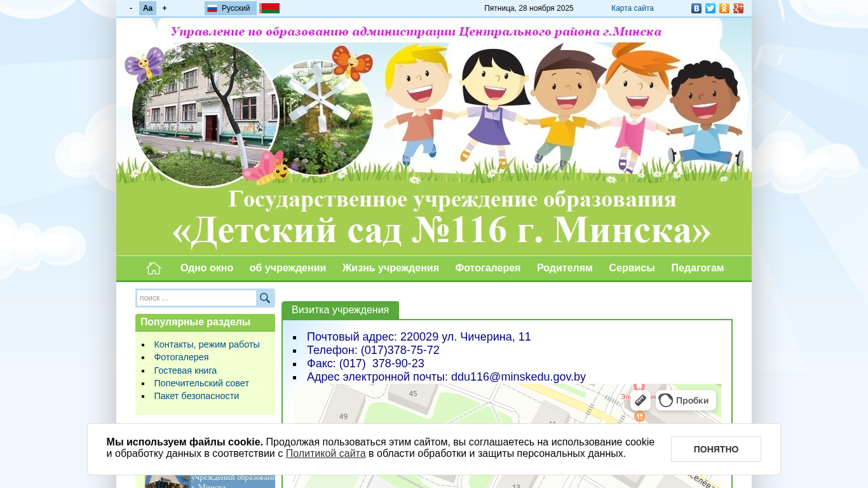Toggle traffic layer with Пробки button
This screenshot has width=868, height=488.
[686, 400]
